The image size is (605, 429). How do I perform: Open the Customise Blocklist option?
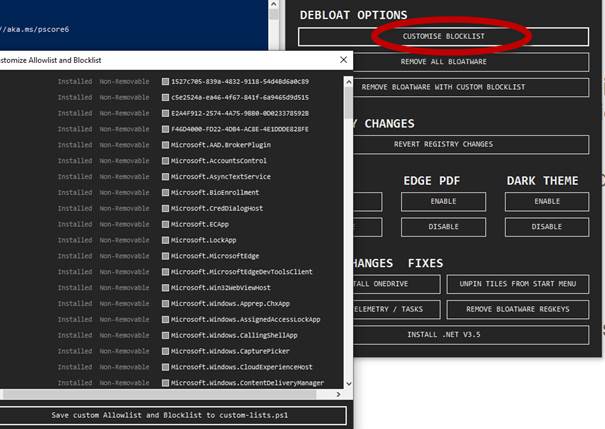click(443, 37)
